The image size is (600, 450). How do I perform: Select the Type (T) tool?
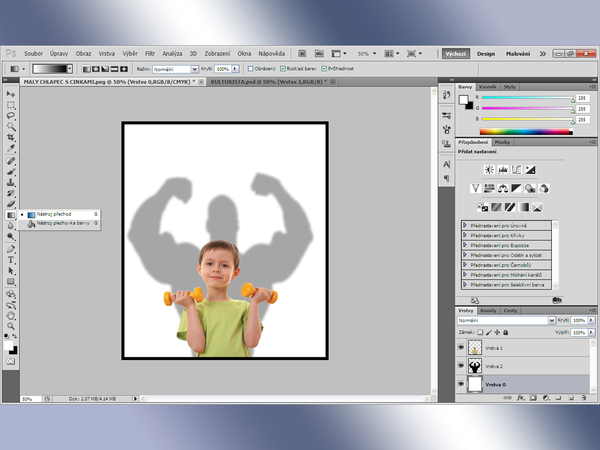(11, 259)
